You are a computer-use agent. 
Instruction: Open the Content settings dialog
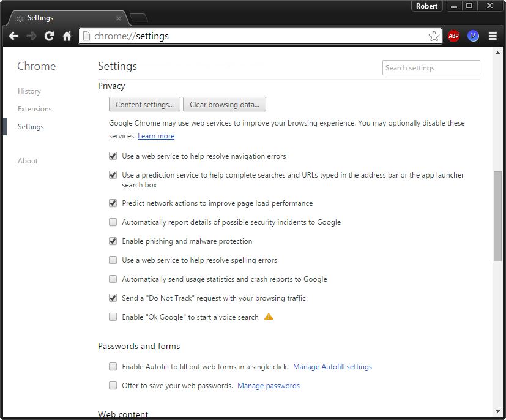click(144, 105)
